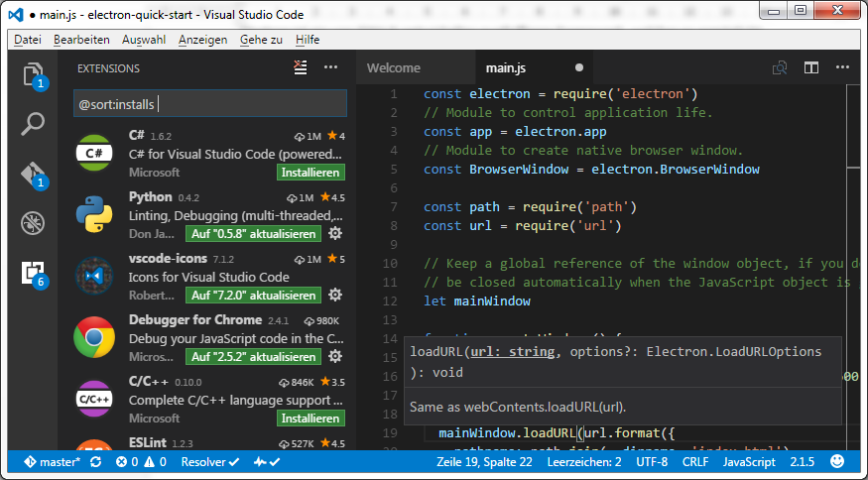Viewport: 868px width, 480px height.
Task: Select the Debugger for Chrome logo
Action: 94,337
